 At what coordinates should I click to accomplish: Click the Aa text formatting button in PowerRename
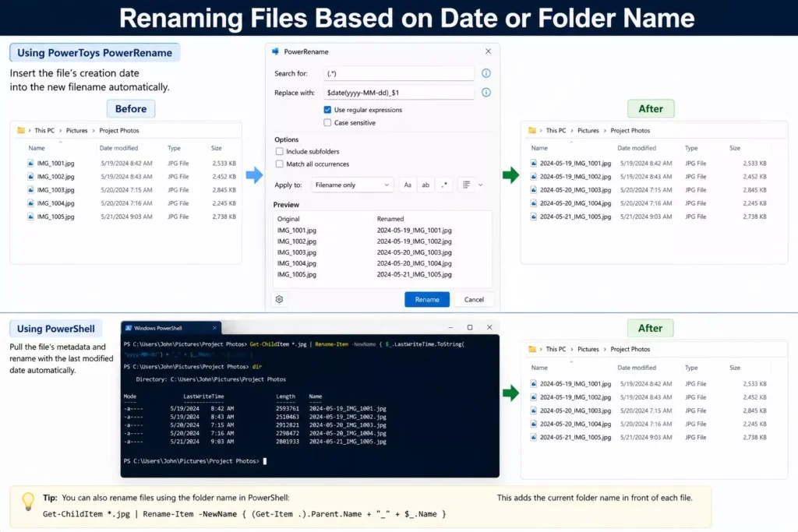click(408, 185)
